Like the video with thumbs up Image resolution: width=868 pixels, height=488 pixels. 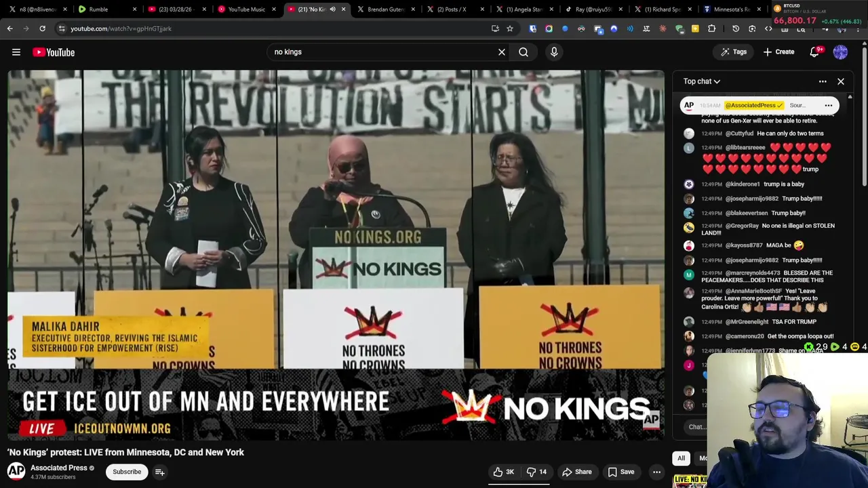(x=504, y=472)
